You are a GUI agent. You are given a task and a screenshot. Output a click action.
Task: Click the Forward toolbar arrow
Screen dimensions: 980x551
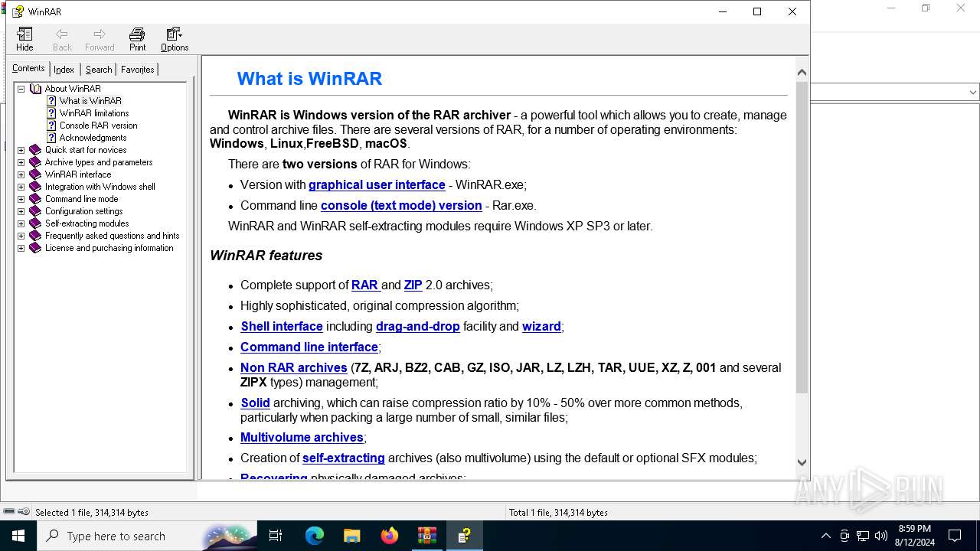[100, 39]
